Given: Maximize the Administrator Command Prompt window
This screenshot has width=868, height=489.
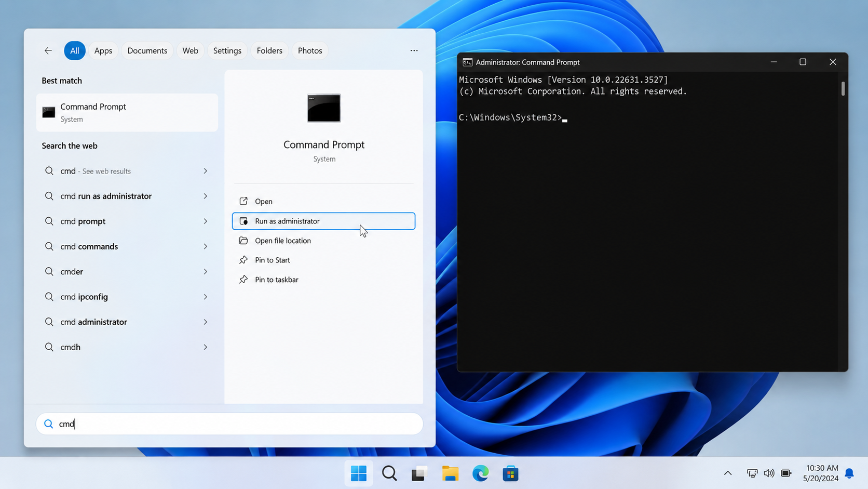Looking at the screenshot, I should 803,62.
